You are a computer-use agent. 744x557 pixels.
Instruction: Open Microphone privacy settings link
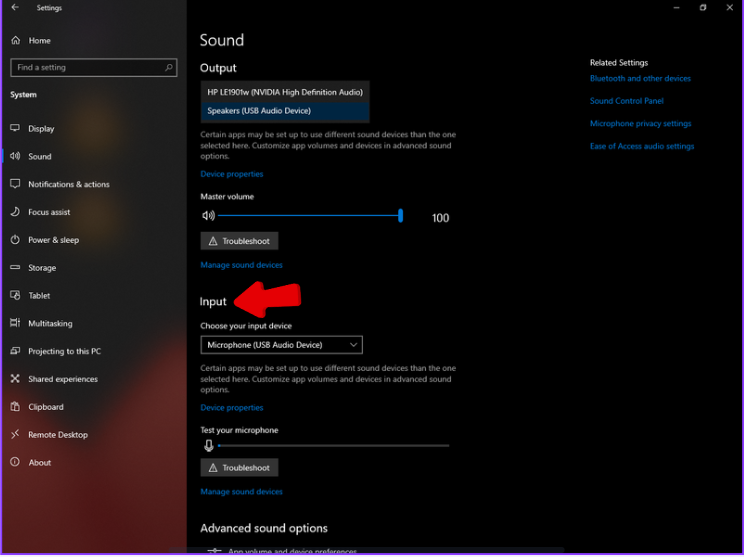[640, 124]
